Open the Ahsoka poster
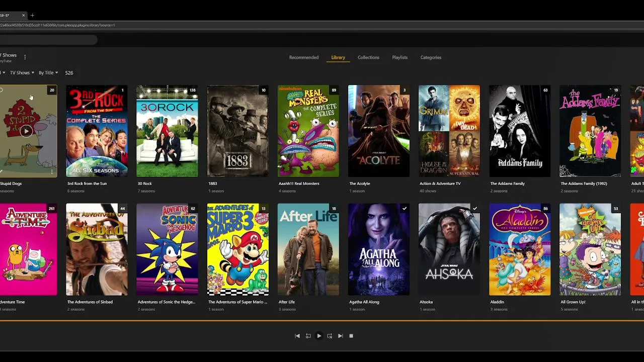The image size is (644, 362). 449,249
